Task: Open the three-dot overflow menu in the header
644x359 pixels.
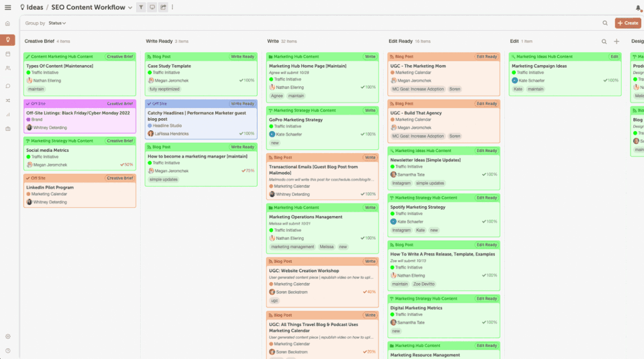Action: (x=172, y=7)
